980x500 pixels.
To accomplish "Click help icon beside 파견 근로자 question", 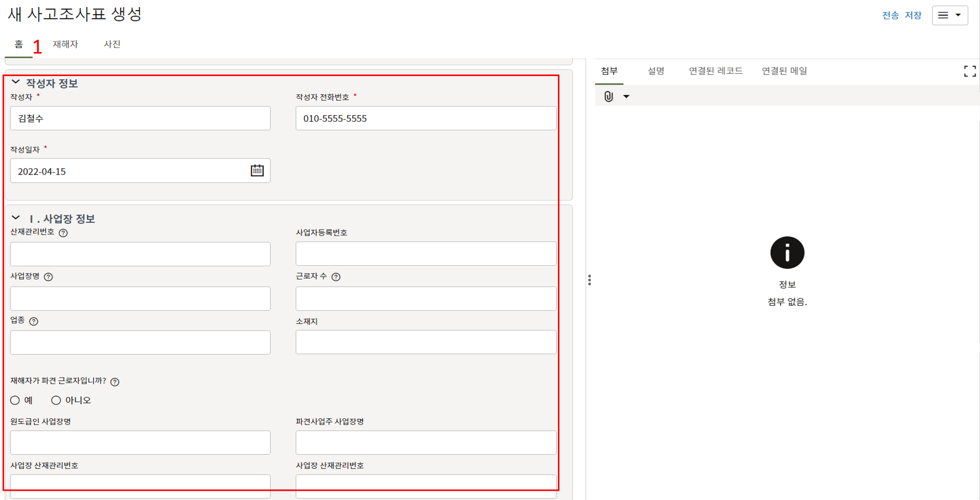I will pyautogui.click(x=115, y=382).
